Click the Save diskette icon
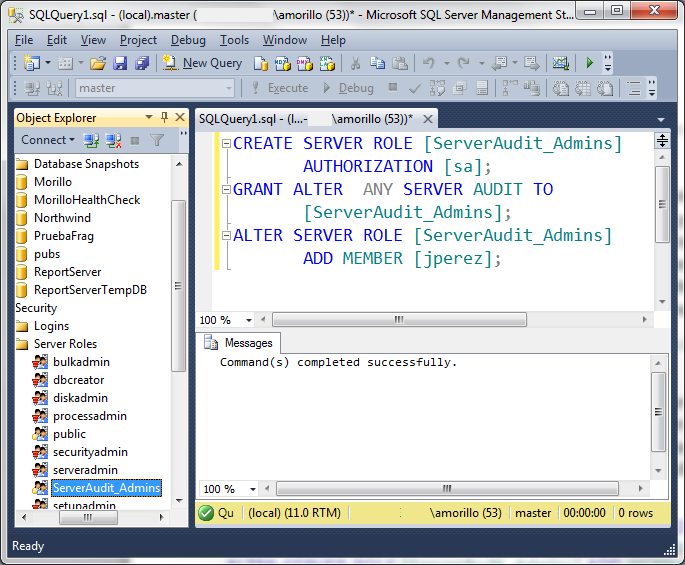 tap(120, 63)
